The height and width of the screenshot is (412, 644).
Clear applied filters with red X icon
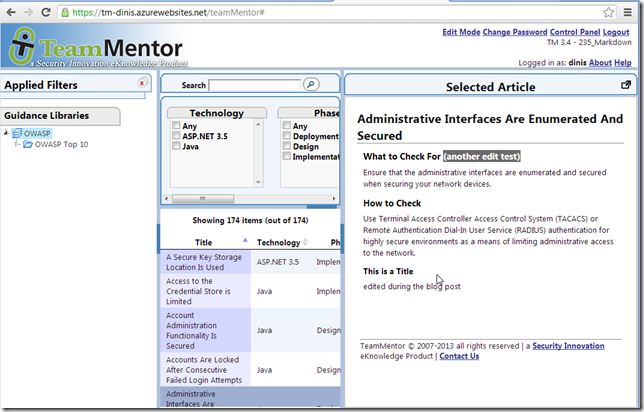coord(142,83)
